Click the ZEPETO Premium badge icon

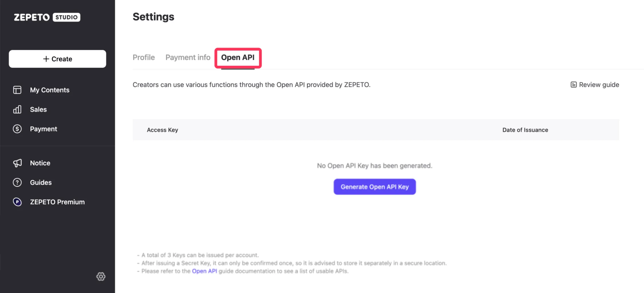click(x=17, y=202)
